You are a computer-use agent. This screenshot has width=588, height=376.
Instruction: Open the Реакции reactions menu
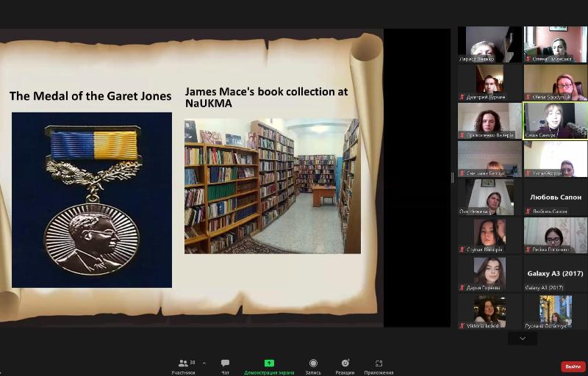click(345, 366)
